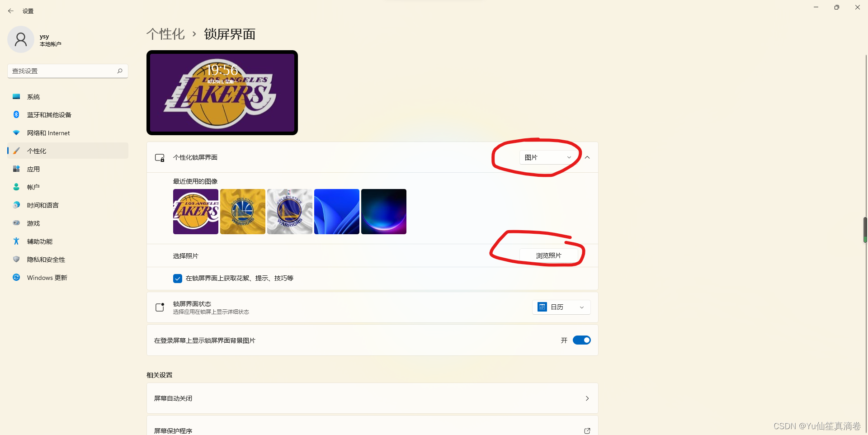868x435 pixels.
Task: Click the network wifi icon in sidebar
Action: tap(16, 132)
